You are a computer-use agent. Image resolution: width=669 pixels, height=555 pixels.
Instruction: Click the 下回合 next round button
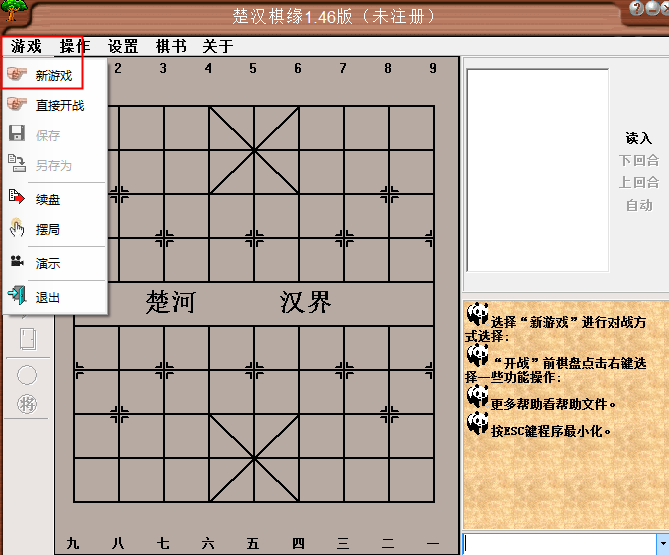click(639, 160)
